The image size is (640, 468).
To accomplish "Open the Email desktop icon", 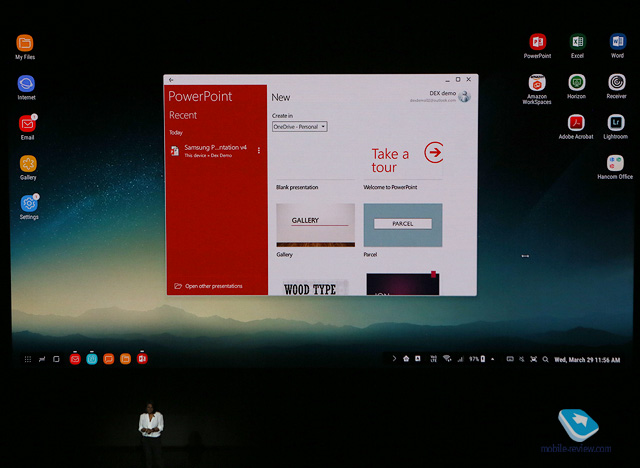I will point(27,124).
